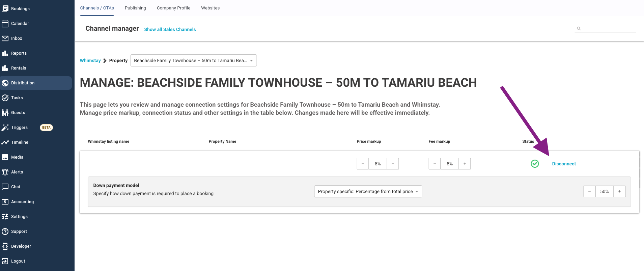Open the Bookings sidebar icon
The width and height of the screenshot is (644, 271).
point(5,9)
